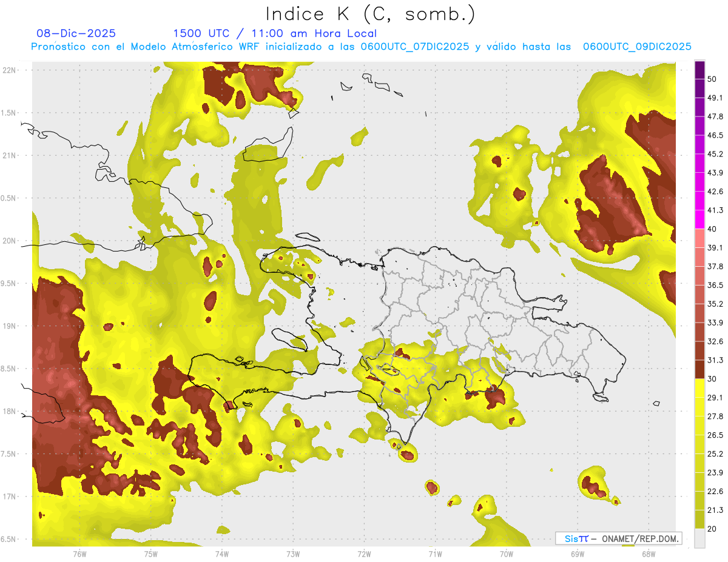The width and height of the screenshot is (728, 562).
Task: Click the "39.1" color scale label
Action: point(715,248)
